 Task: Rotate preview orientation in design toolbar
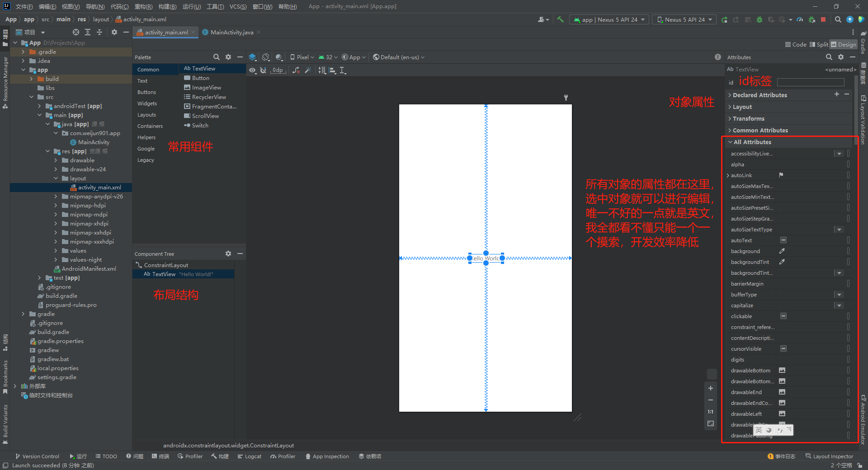[x=266, y=57]
